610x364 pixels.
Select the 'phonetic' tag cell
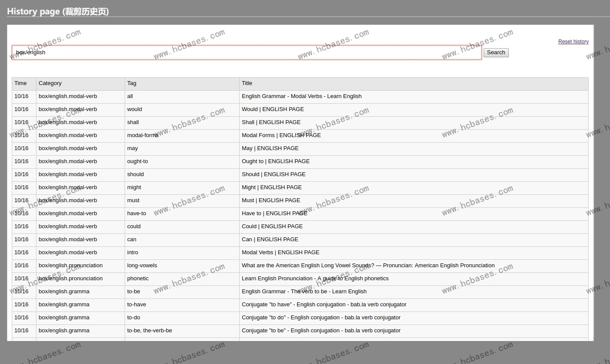pyautogui.click(x=182, y=279)
